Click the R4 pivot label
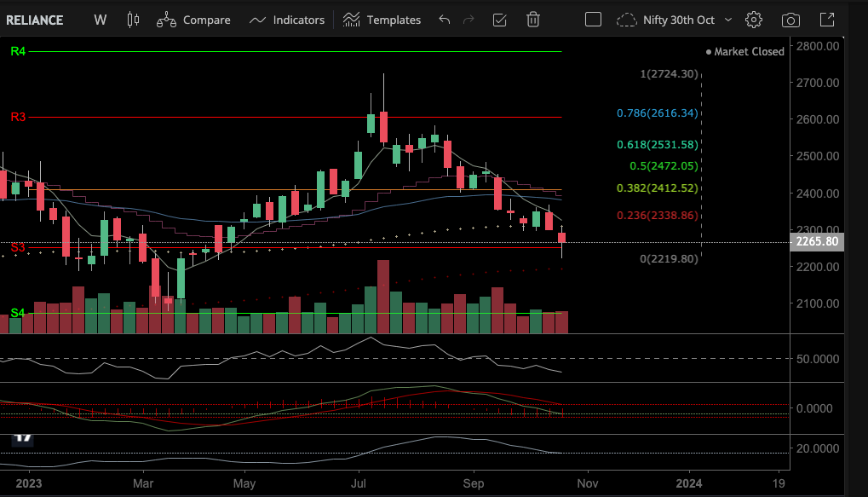 18,51
